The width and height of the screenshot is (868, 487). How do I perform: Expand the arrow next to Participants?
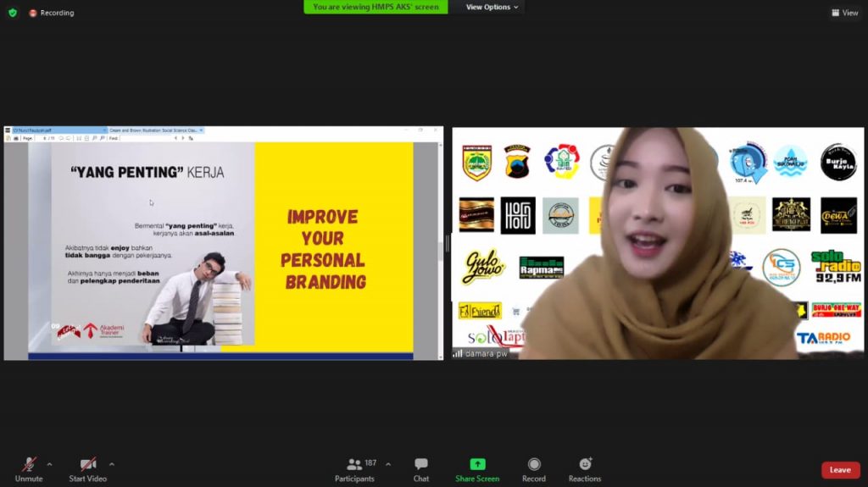(x=388, y=464)
